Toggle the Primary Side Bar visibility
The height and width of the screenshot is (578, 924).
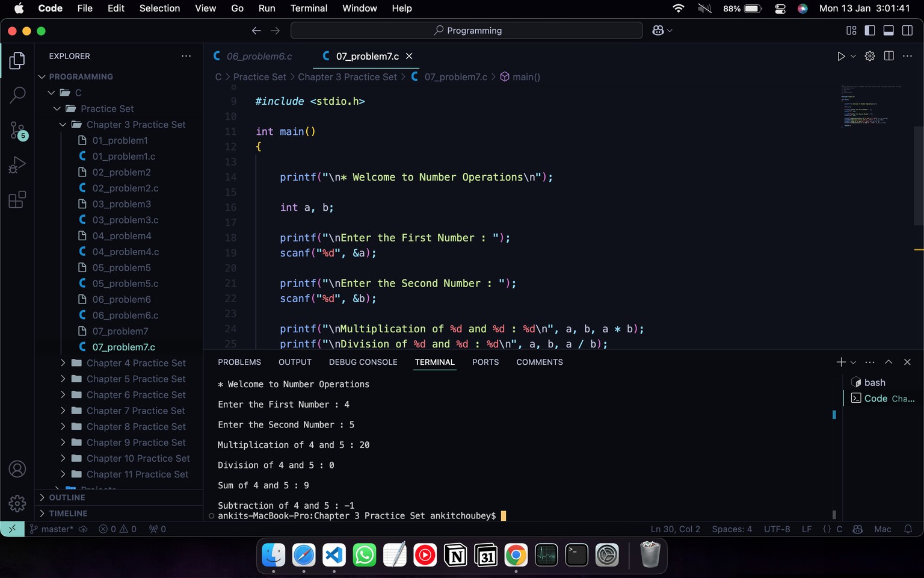[870, 31]
